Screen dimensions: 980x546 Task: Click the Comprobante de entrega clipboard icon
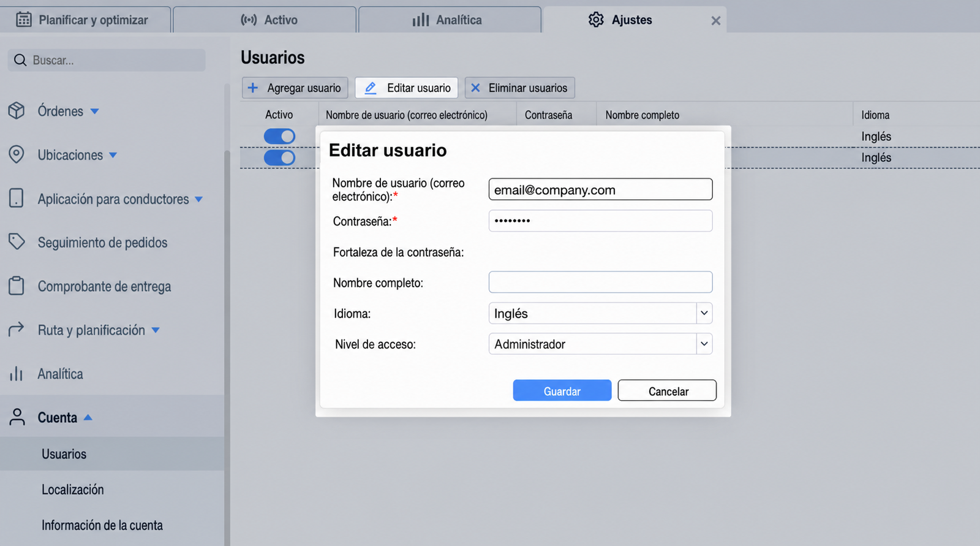pos(17,286)
